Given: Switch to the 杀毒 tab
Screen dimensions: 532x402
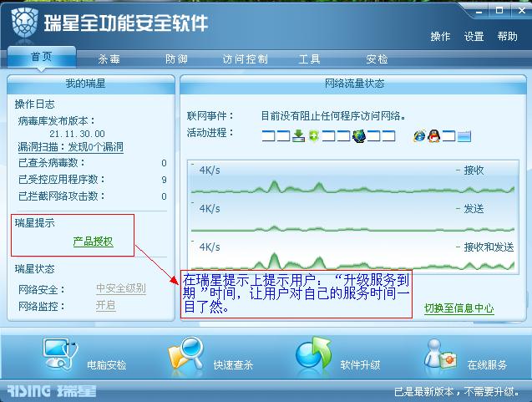Looking at the screenshot, I should tap(109, 59).
